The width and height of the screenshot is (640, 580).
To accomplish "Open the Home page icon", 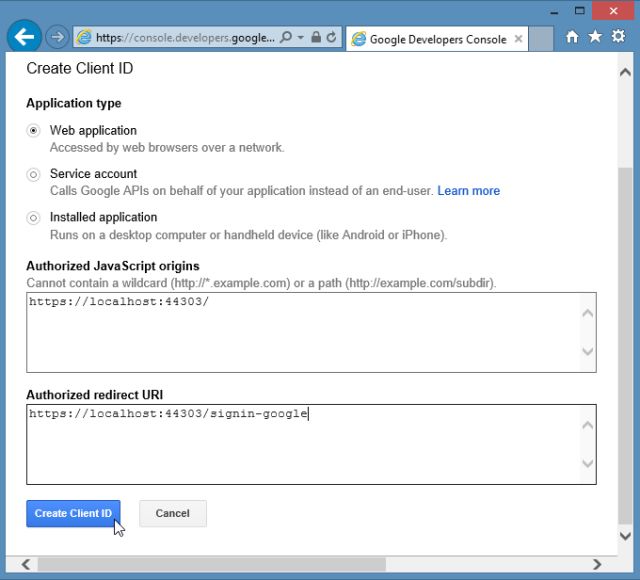I will (572, 37).
